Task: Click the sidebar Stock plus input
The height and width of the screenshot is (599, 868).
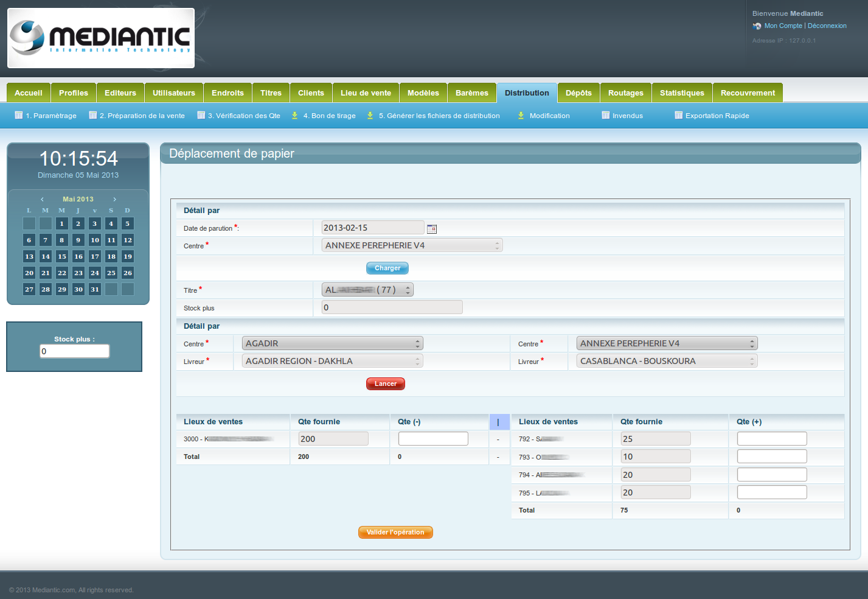Action: point(75,351)
